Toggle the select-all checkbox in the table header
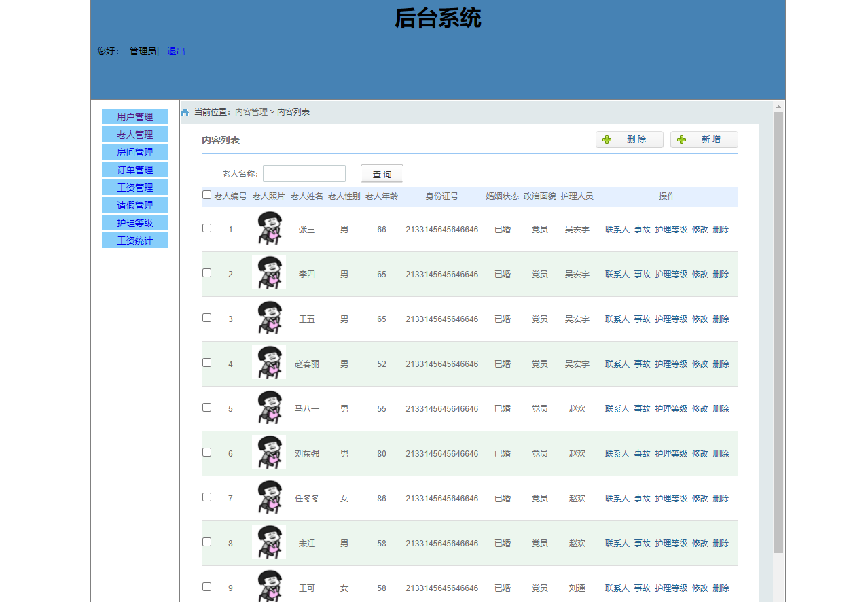Screen dimensions: 868x602 [x=206, y=194]
